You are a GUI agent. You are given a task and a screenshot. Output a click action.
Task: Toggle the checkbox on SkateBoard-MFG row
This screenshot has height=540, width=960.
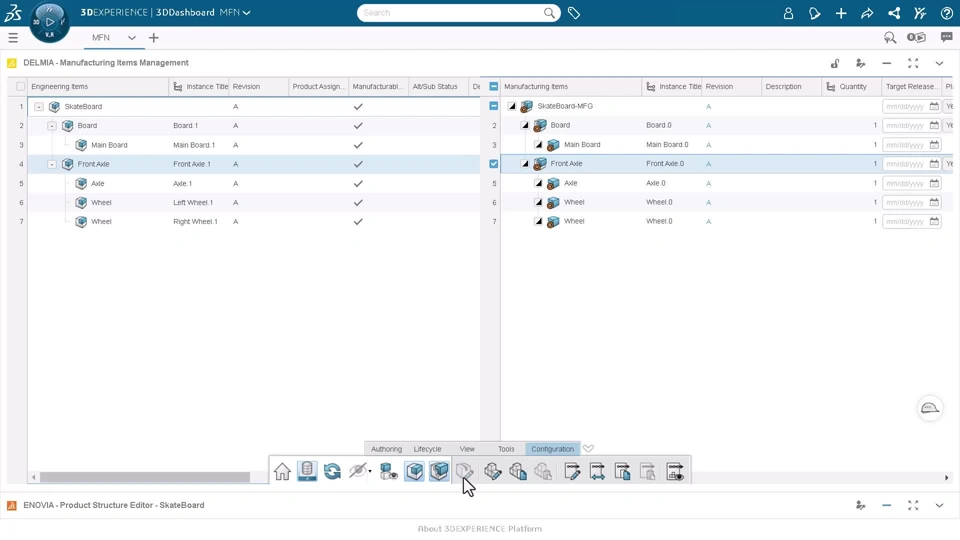coord(493,106)
